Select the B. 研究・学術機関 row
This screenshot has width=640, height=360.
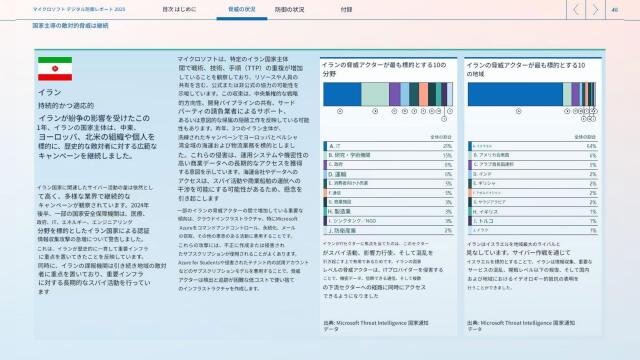[388, 156]
